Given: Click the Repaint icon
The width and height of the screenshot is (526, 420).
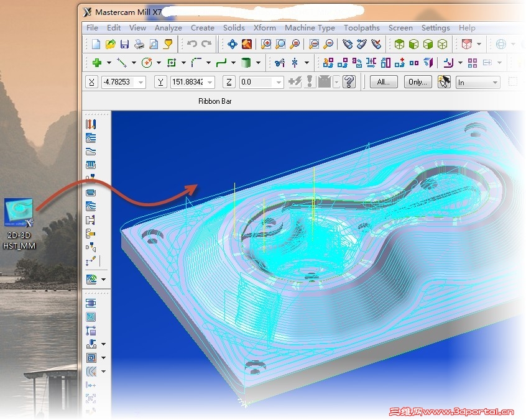Looking at the screenshot, I should (247, 44).
